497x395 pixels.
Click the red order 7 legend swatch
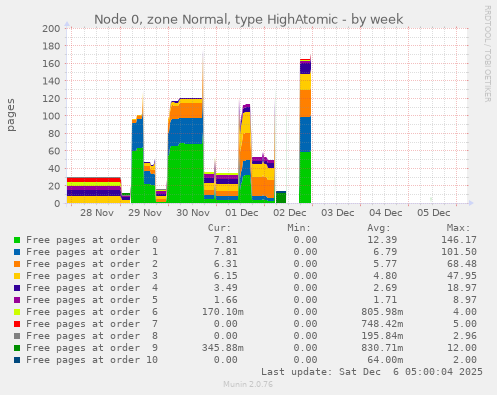pyautogui.click(x=17, y=324)
